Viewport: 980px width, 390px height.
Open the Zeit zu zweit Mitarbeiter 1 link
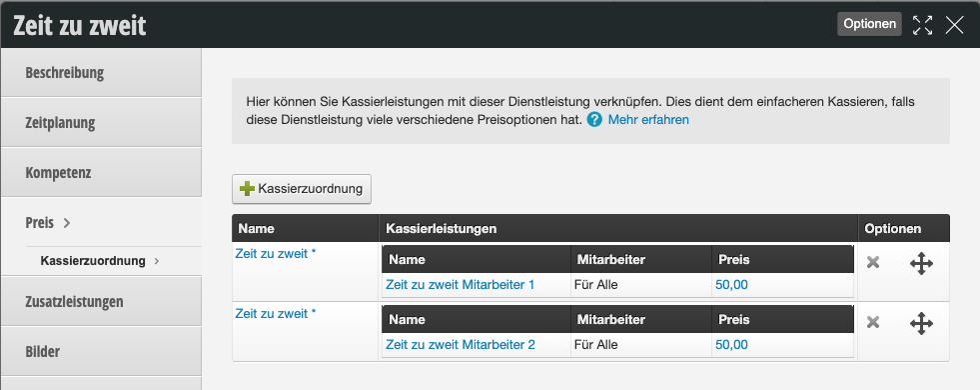[460, 285]
